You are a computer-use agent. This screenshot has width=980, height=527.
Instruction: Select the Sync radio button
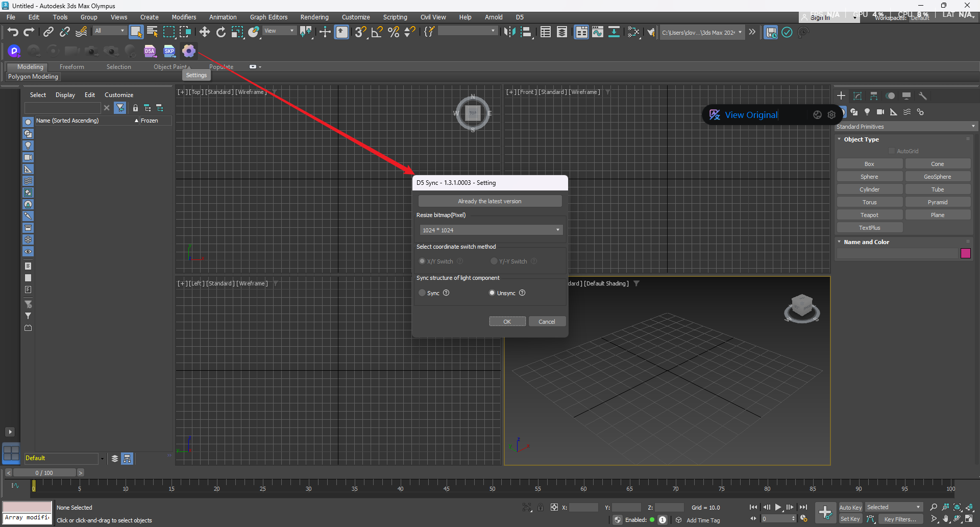(422, 293)
